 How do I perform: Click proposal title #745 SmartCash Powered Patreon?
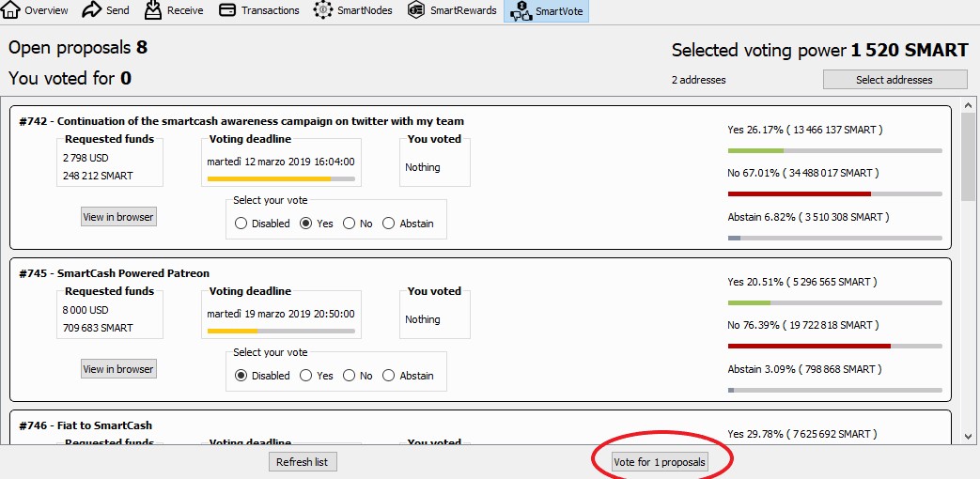tap(115, 273)
